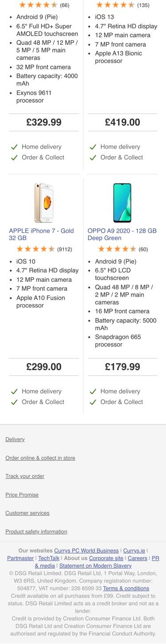
Task: Open APPLE iPhone 7 - Gold 32 GB link
Action: [41, 234]
